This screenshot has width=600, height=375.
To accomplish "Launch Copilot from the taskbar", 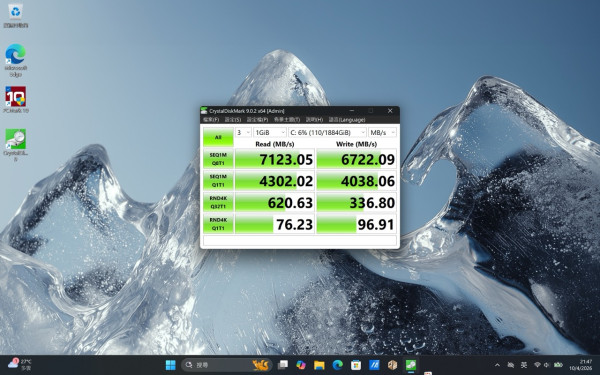I will [x=301, y=365].
